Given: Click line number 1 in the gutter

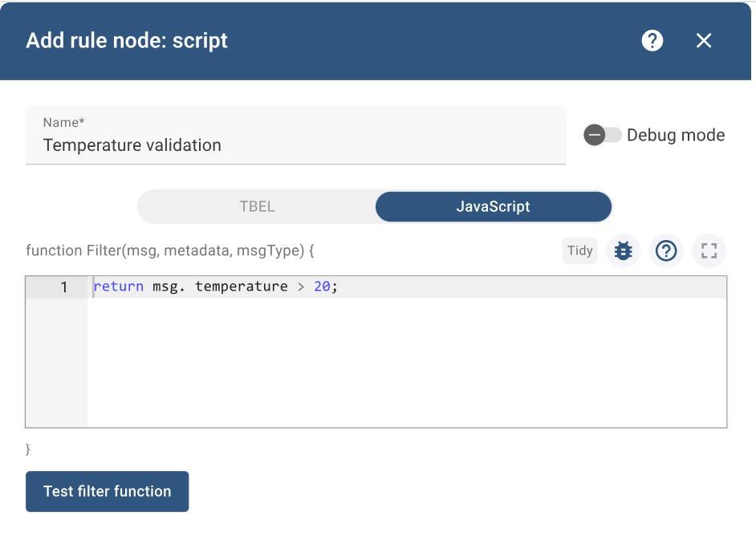Looking at the screenshot, I should (x=64, y=287).
